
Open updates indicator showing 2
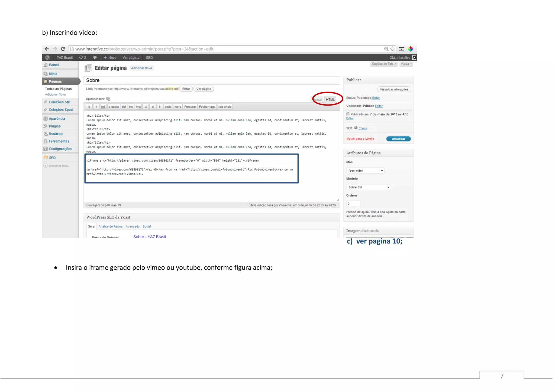click(x=83, y=58)
